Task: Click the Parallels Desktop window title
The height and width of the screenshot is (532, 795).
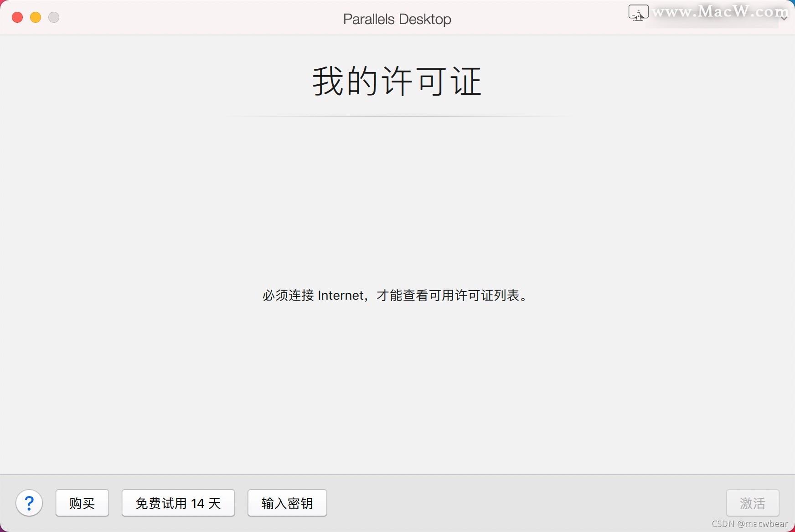Action: coord(397,19)
